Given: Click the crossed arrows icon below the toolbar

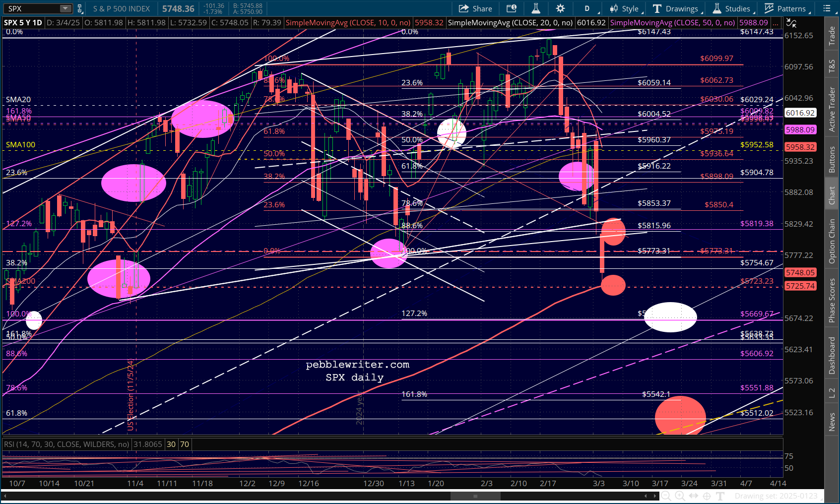Looking at the screenshot, I should tap(791, 23).
